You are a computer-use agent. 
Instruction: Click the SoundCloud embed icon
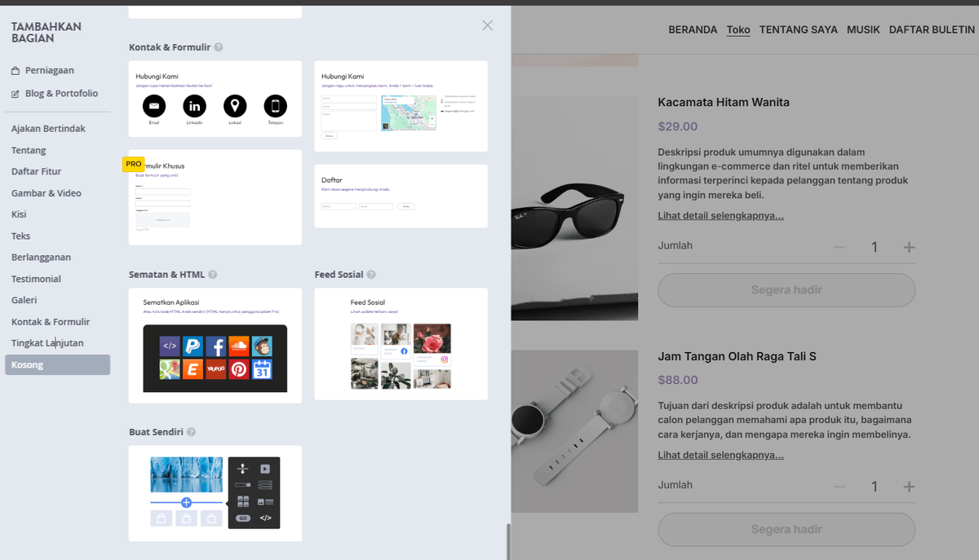click(239, 346)
